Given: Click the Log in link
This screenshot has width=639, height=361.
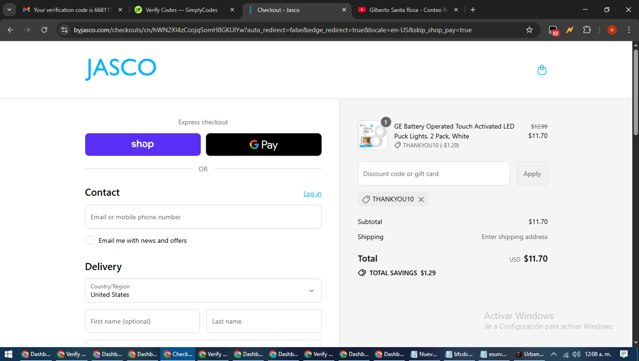Looking at the screenshot, I should pos(312,194).
